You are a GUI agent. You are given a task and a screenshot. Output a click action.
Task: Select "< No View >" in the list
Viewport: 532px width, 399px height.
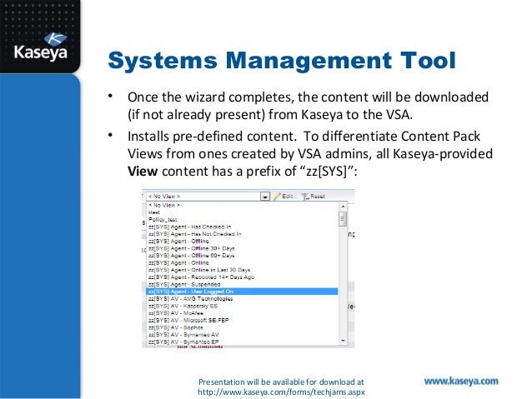pyautogui.click(x=243, y=205)
